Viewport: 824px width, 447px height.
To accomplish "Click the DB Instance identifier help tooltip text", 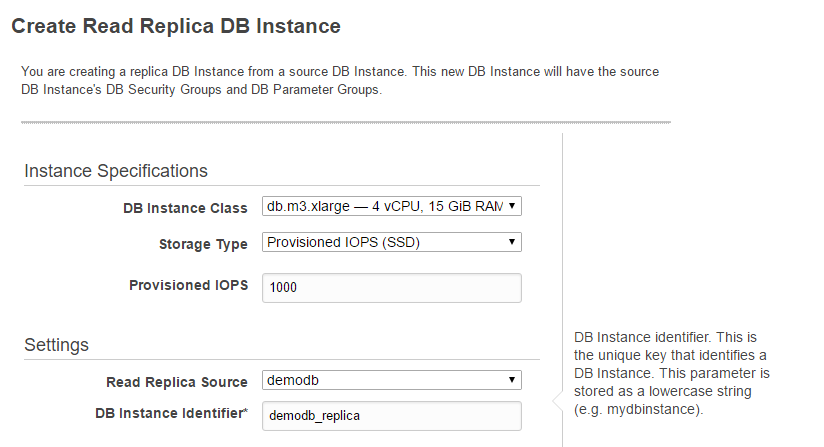I will click(x=672, y=373).
